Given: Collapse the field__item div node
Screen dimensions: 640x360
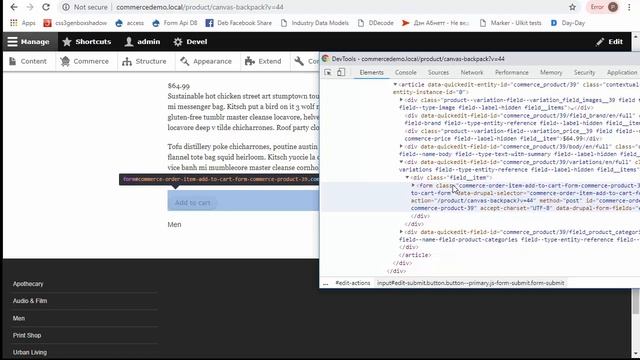Looking at the screenshot, I should click(x=407, y=178).
